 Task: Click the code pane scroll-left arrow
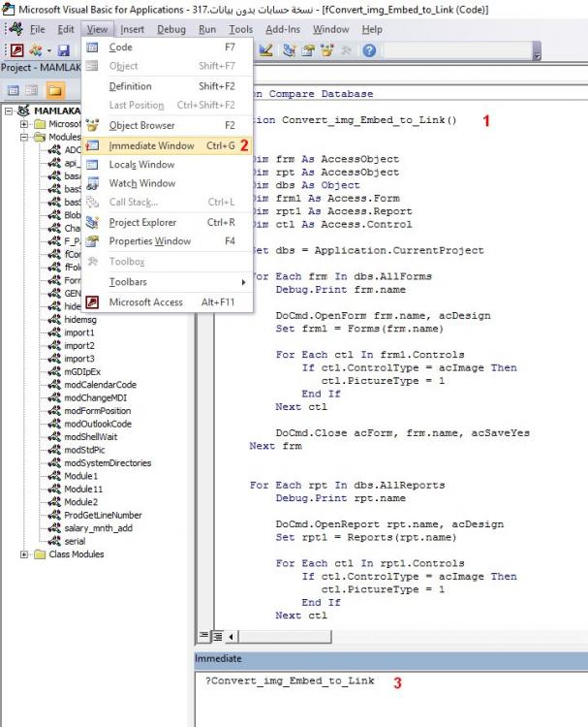click(231, 637)
